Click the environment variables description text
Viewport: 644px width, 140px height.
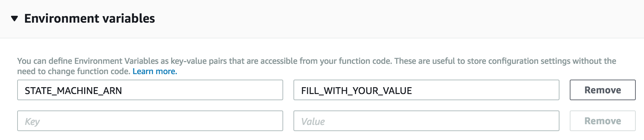click(x=316, y=66)
